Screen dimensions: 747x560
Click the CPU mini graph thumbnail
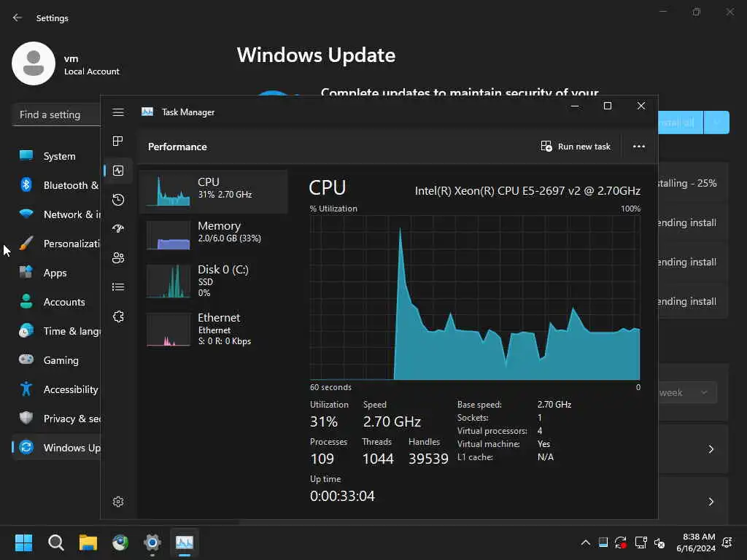pyautogui.click(x=169, y=192)
